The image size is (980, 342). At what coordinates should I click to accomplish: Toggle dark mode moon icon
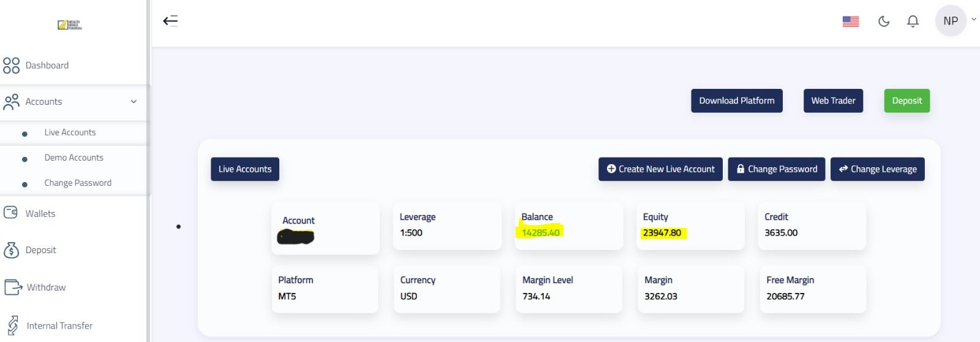883,21
